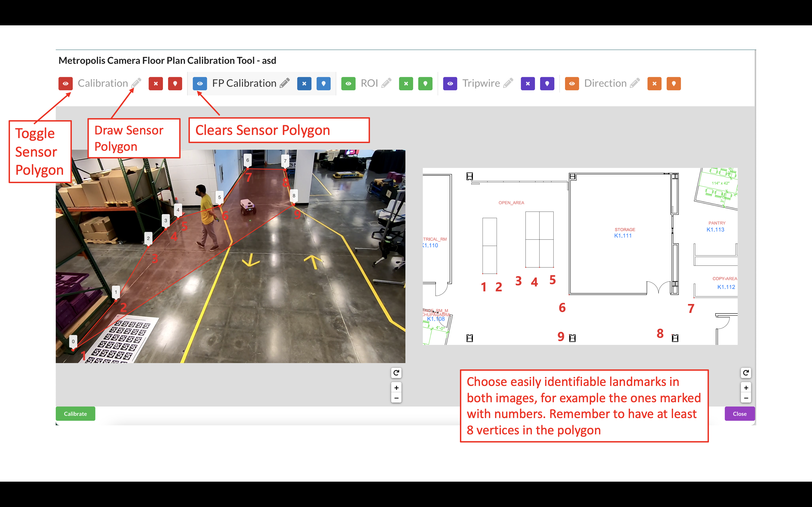Click the Direction pin marker icon

pyautogui.click(x=674, y=84)
